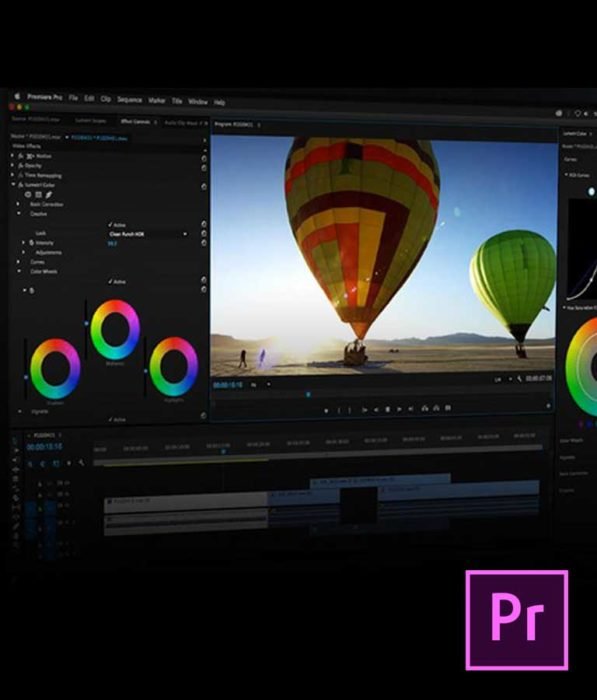Image resolution: width=597 pixels, height=700 pixels.
Task: Expand the Curves section in Effect Controls
Action: coord(18,262)
